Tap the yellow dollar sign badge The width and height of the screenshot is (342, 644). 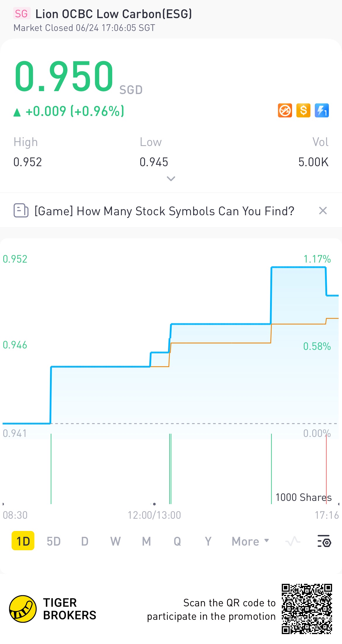tap(303, 111)
